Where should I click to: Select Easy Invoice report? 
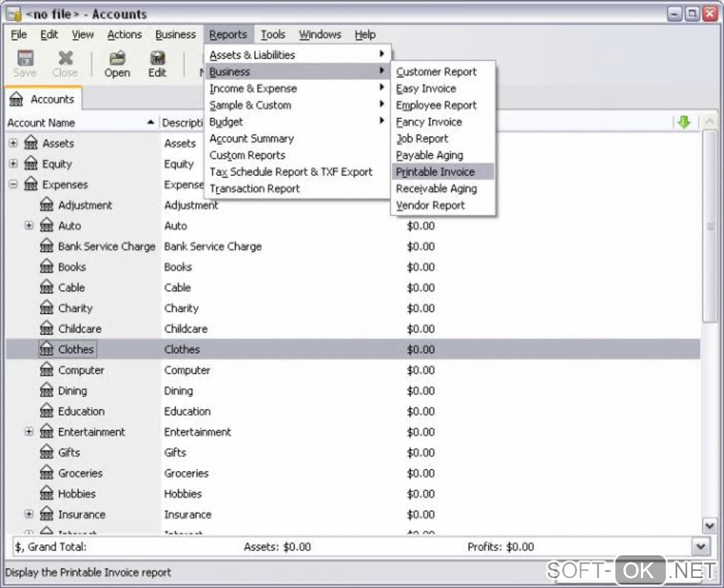coord(443,88)
